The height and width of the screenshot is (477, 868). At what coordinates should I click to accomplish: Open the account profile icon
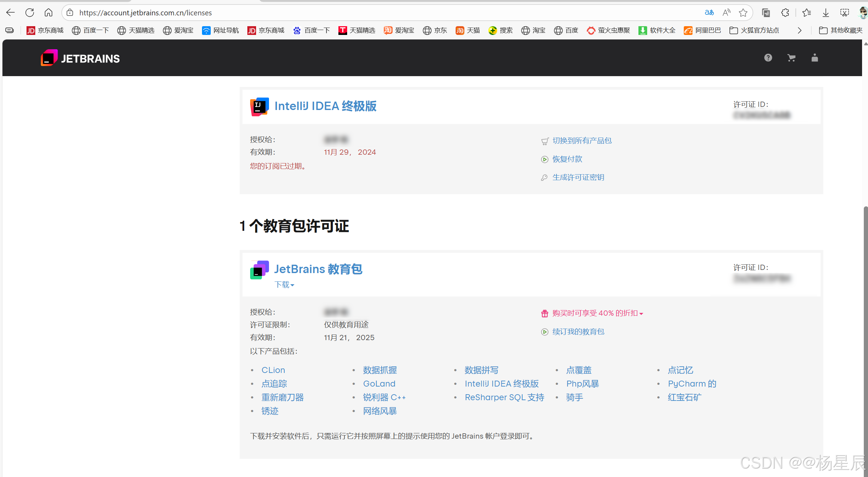[x=815, y=58]
